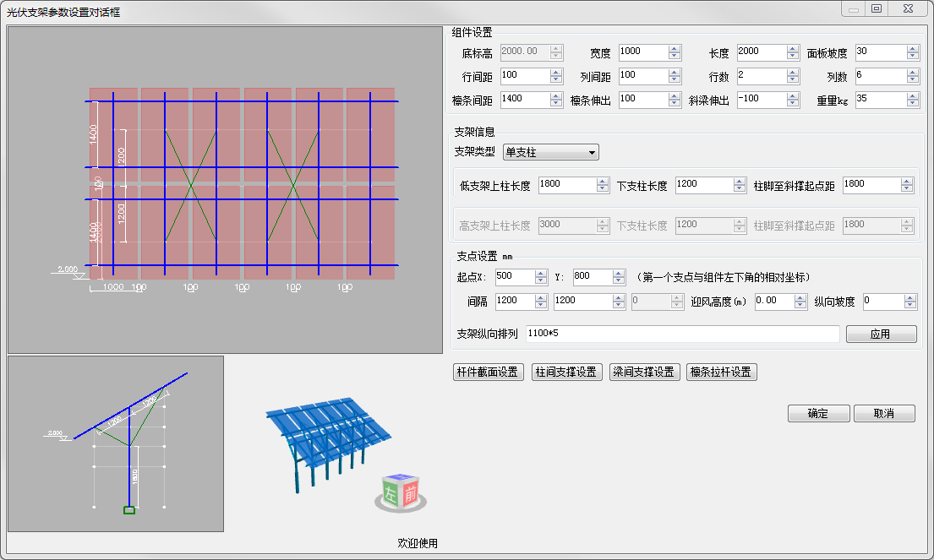Open the 支架类型 dropdown

point(550,153)
